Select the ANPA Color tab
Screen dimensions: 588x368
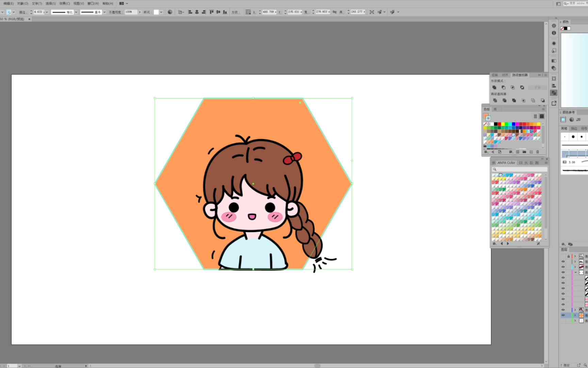pos(506,163)
